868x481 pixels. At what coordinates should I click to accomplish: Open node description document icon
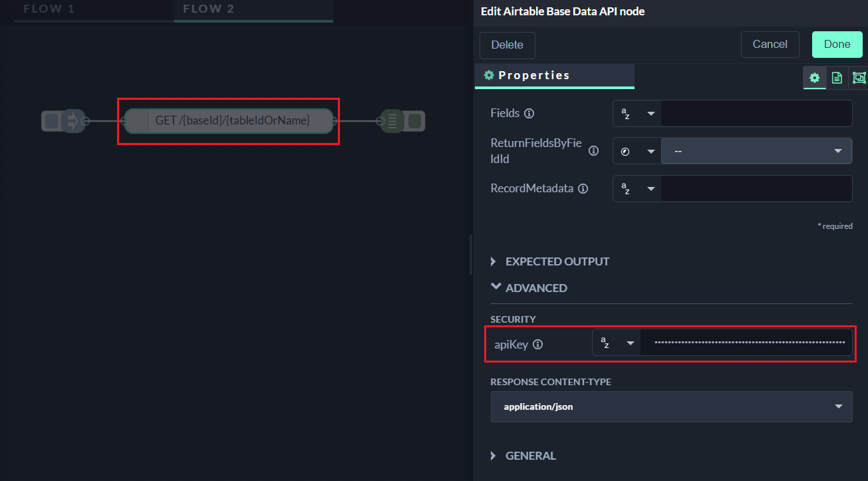[x=837, y=78]
